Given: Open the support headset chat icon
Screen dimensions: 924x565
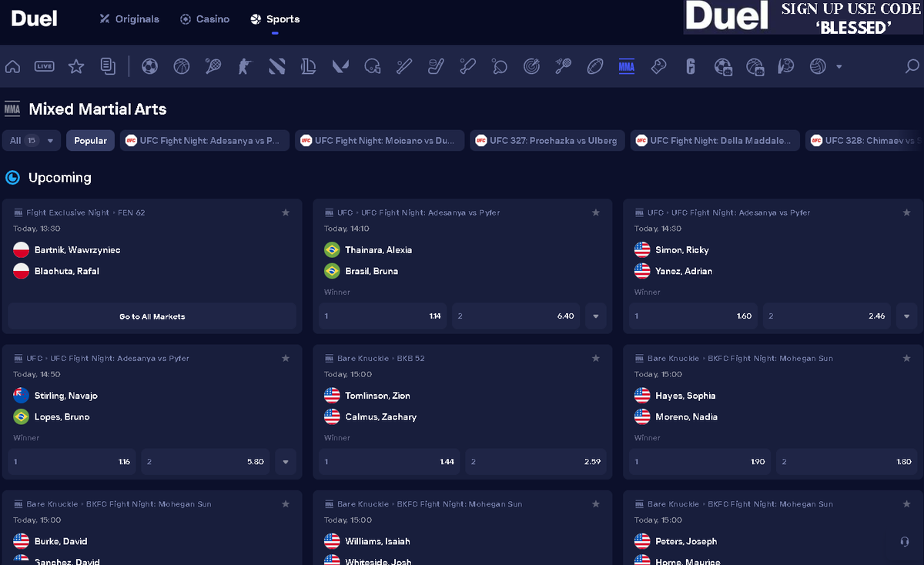Looking at the screenshot, I should point(905,541).
